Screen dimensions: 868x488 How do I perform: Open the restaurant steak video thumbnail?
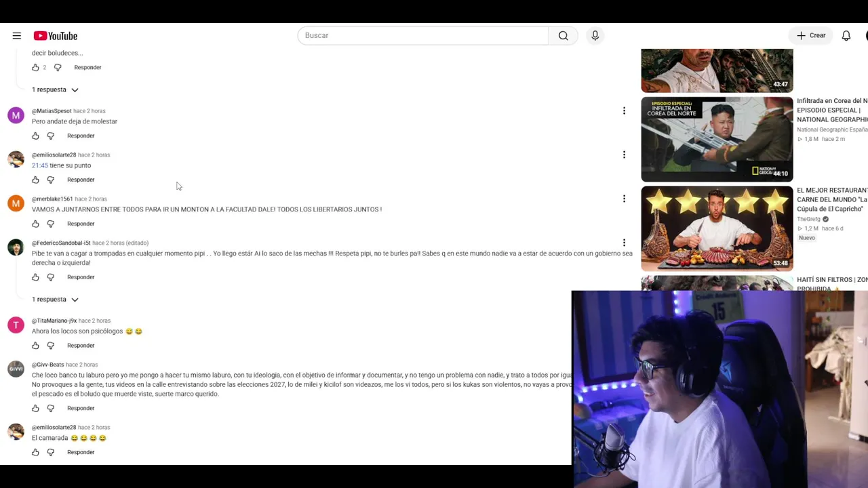(717, 228)
